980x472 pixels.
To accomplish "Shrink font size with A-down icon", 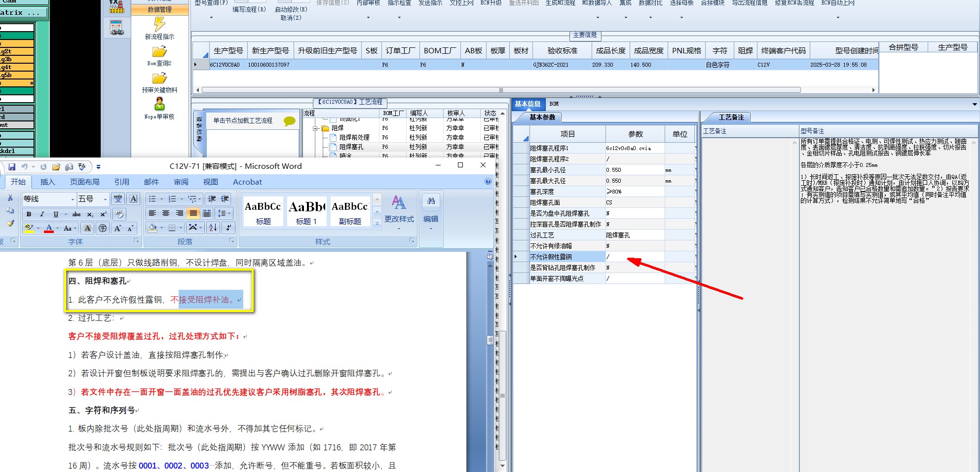I will (x=130, y=228).
